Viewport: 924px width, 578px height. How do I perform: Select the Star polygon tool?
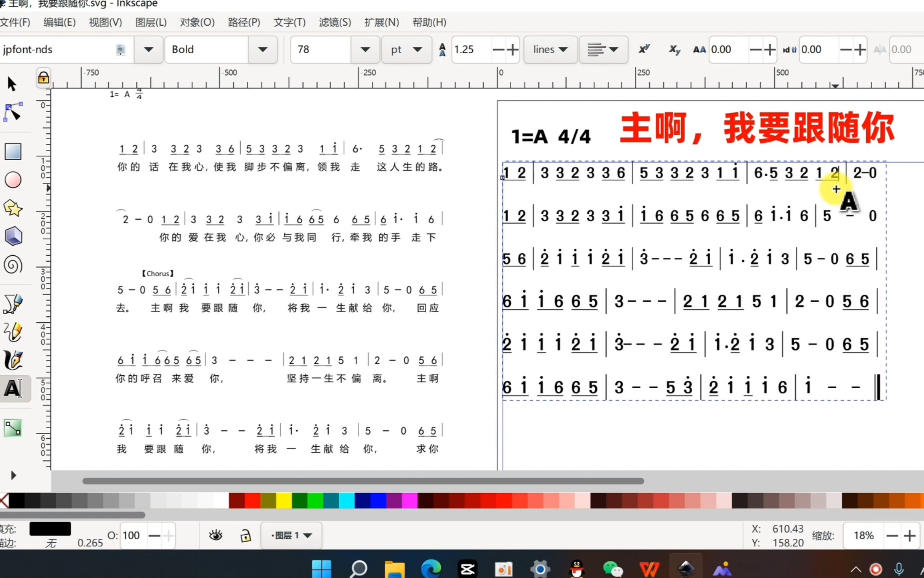pyautogui.click(x=13, y=208)
